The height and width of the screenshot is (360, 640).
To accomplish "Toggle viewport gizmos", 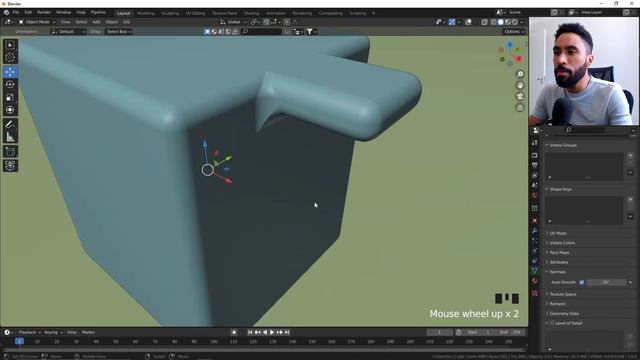I will coord(452,22).
